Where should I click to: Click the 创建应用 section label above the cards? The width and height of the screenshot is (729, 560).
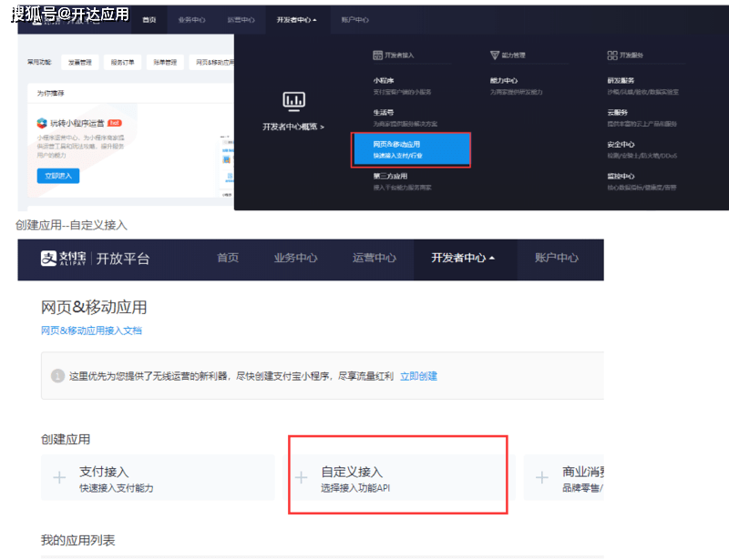66,439
